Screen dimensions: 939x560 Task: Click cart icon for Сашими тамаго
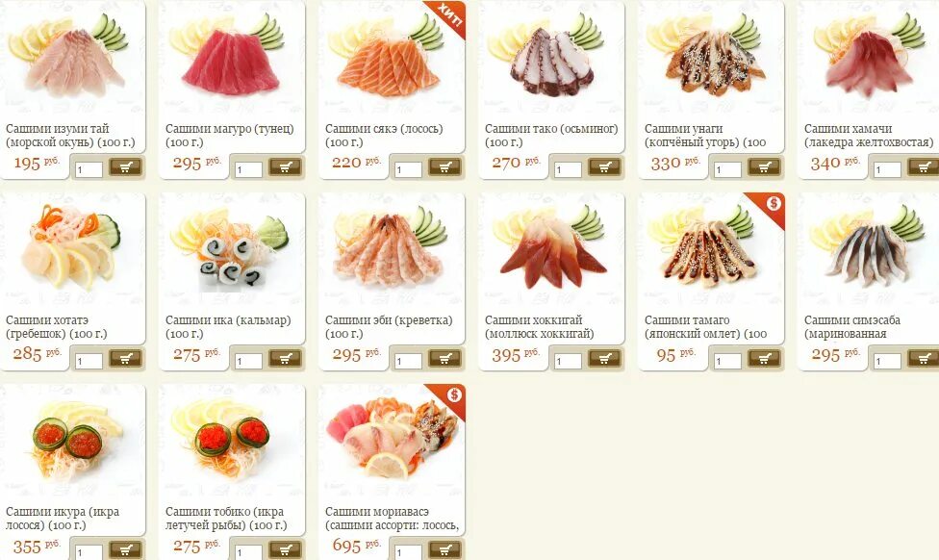point(765,359)
